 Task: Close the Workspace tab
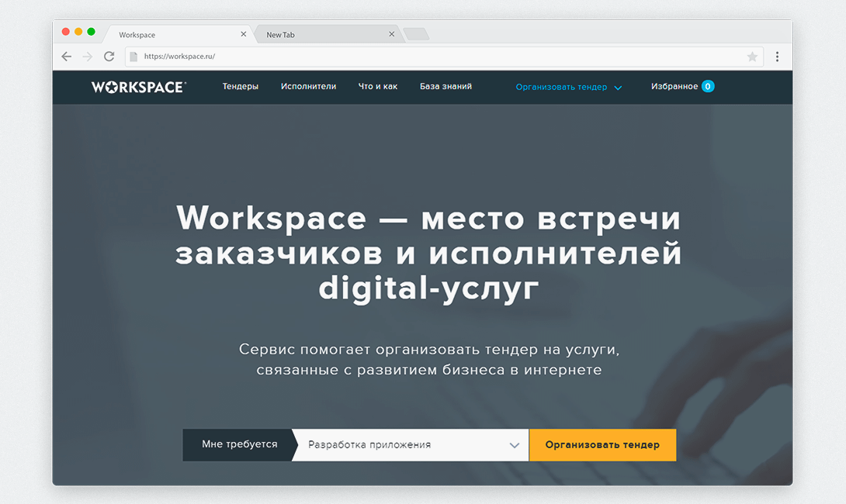click(244, 34)
